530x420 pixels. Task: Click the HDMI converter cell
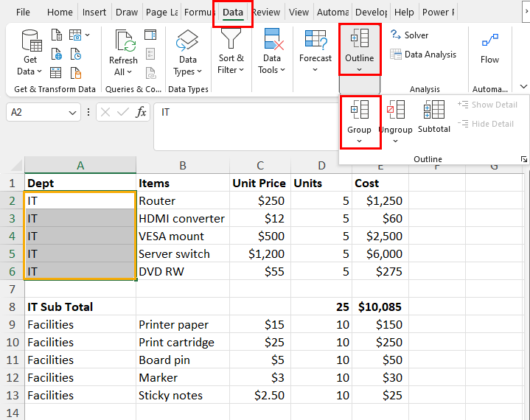click(183, 219)
